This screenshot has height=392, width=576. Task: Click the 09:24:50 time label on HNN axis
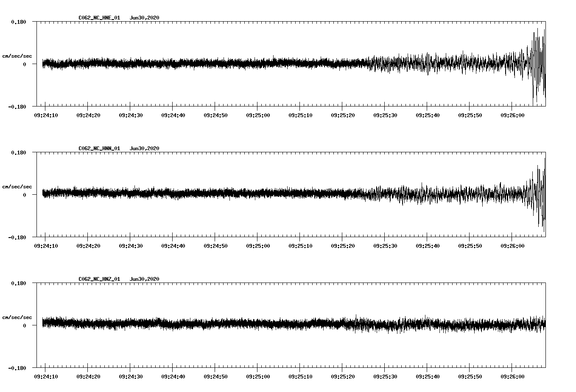[215, 246]
